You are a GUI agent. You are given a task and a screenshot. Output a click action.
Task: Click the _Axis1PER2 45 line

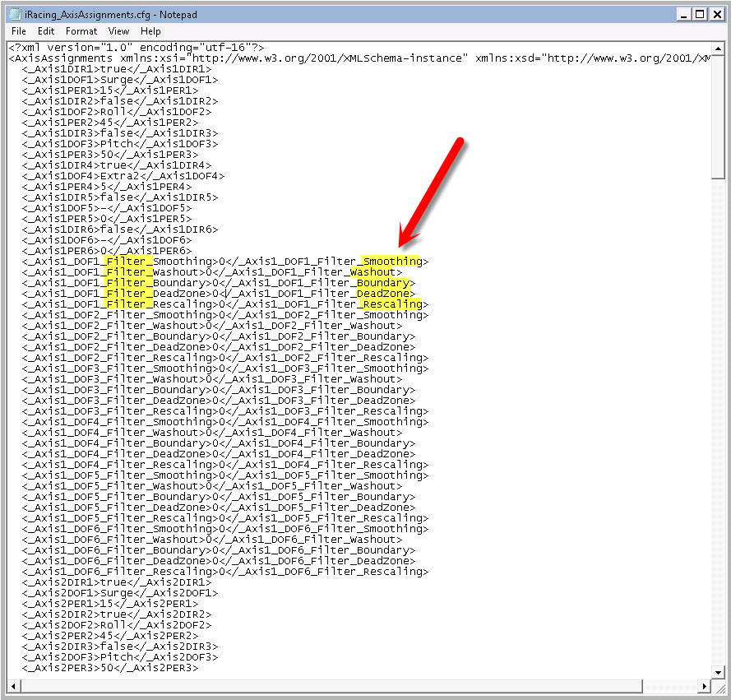110,123
